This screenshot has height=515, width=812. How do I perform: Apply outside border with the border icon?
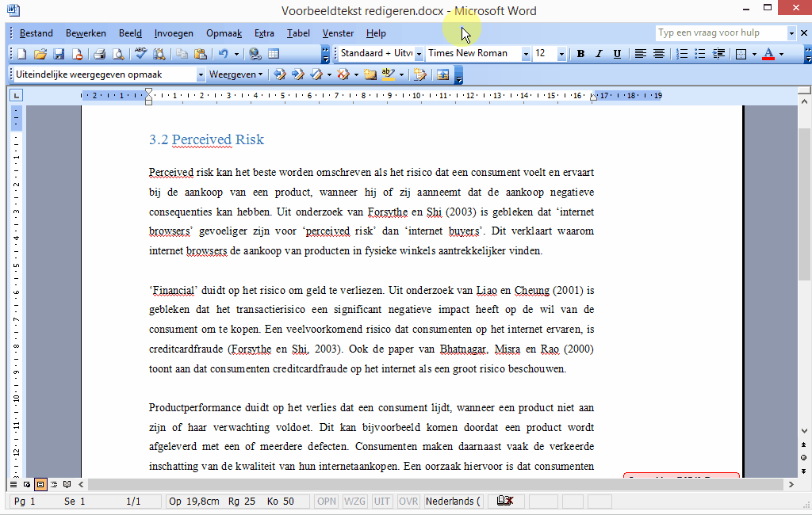(x=741, y=54)
